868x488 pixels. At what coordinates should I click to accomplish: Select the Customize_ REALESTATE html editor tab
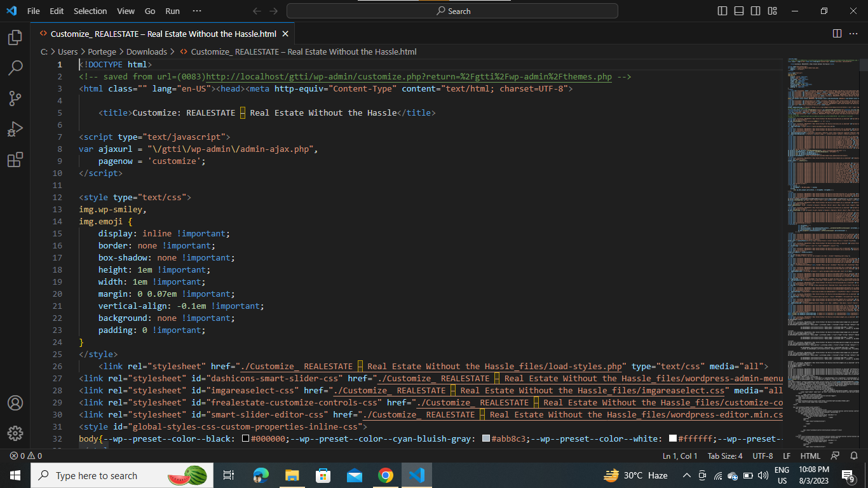[x=163, y=34]
